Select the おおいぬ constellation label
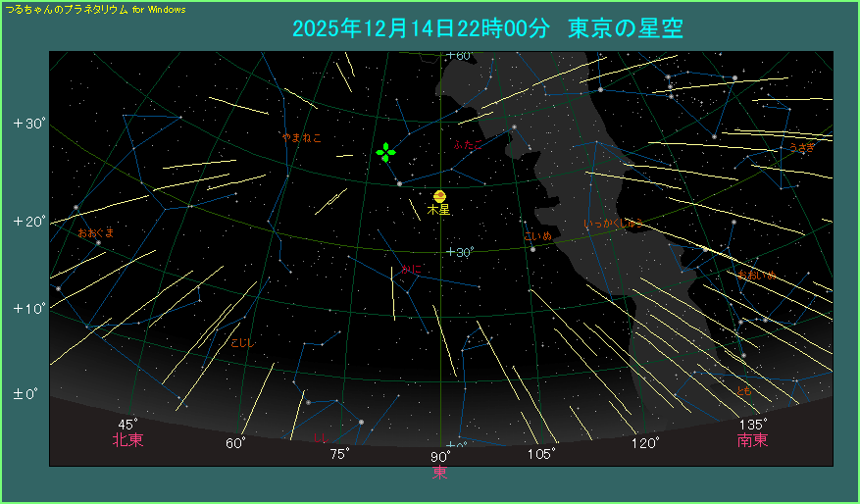The width and height of the screenshot is (860, 504). coord(756,275)
